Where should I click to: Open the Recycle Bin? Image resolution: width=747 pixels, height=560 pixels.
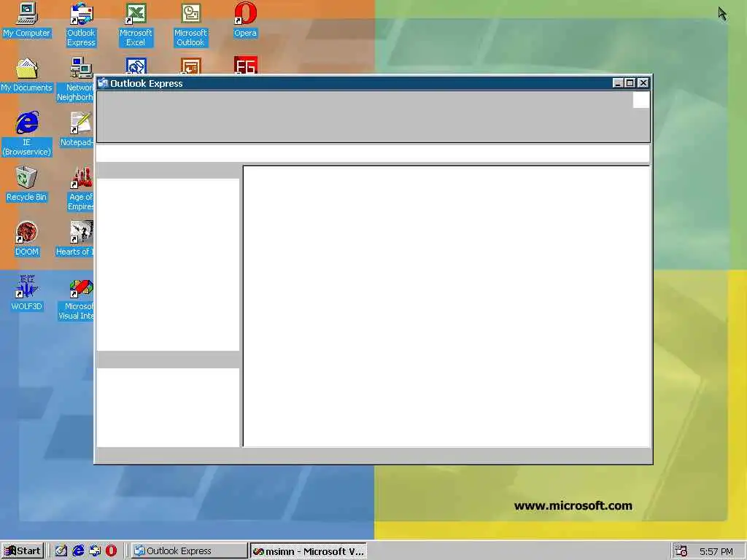point(27,184)
